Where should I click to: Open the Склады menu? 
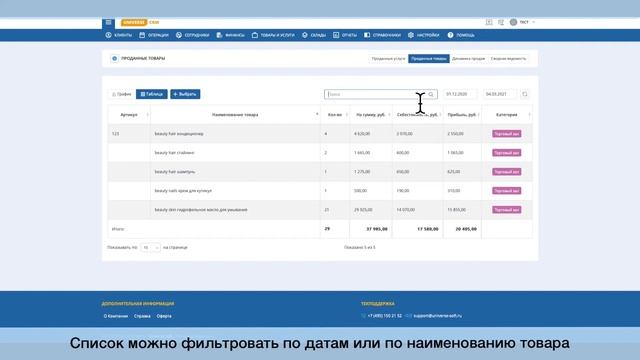click(x=314, y=35)
